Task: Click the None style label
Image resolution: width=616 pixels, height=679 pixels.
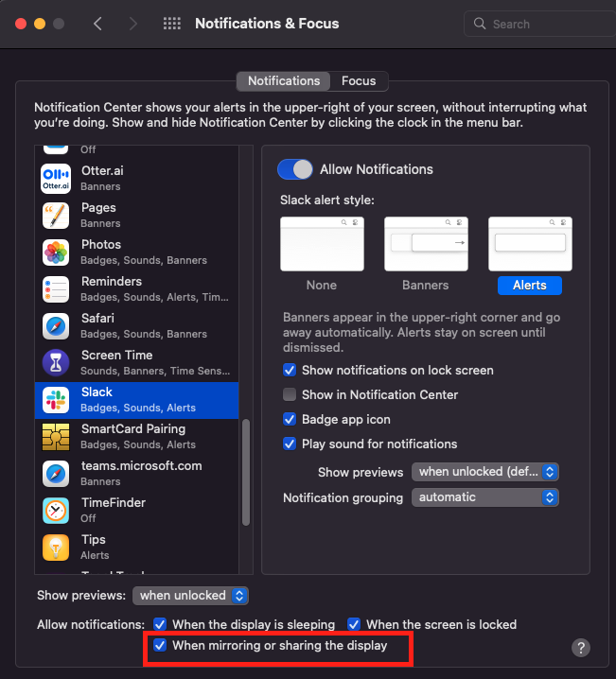Action: coord(322,285)
